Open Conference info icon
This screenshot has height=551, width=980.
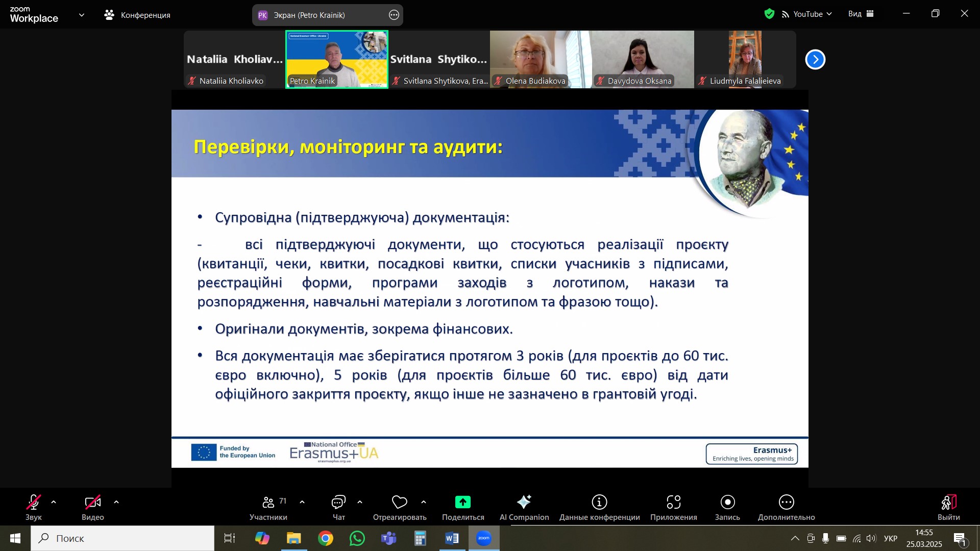[x=599, y=503]
